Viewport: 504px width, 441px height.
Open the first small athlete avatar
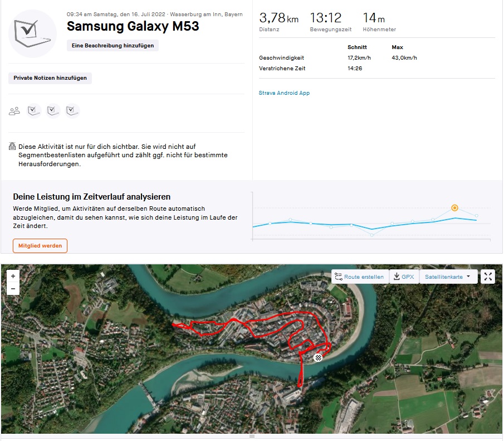pyautogui.click(x=34, y=111)
